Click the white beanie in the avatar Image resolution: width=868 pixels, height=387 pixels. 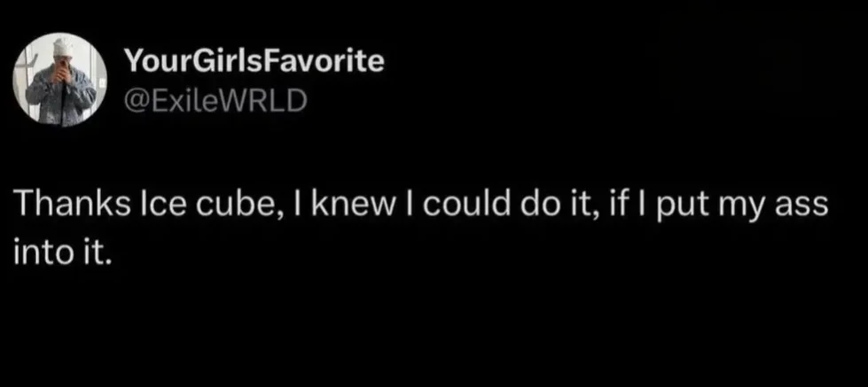[x=60, y=46]
